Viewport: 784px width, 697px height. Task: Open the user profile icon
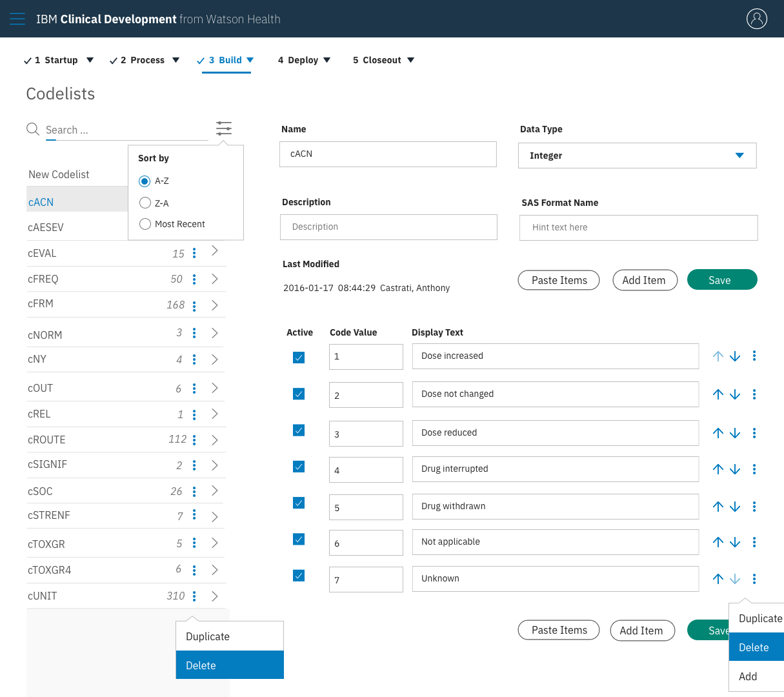[x=757, y=19]
